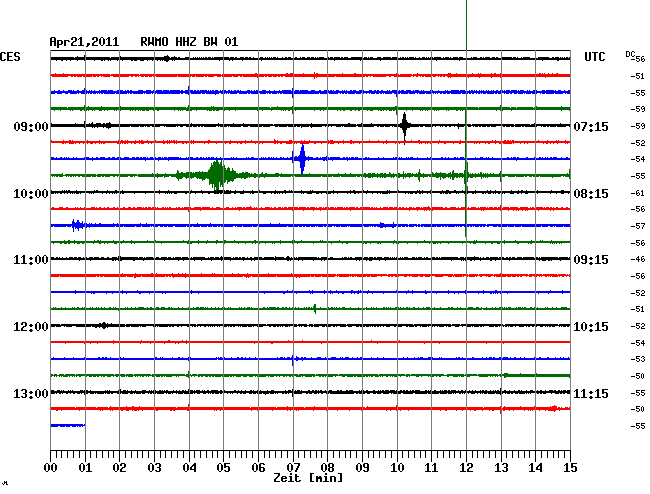Select the 11:00 local time label
This screenshot has width=650, height=494.
pos(31,260)
